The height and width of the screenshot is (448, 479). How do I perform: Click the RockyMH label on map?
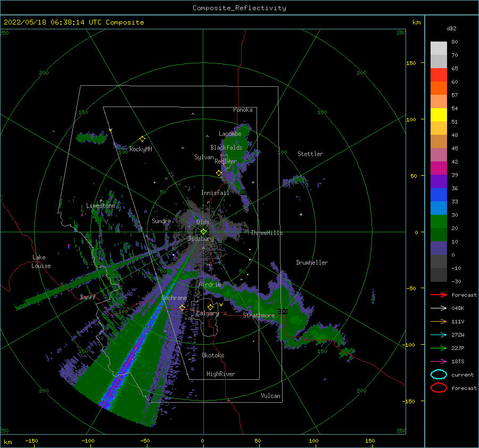tap(141, 149)
